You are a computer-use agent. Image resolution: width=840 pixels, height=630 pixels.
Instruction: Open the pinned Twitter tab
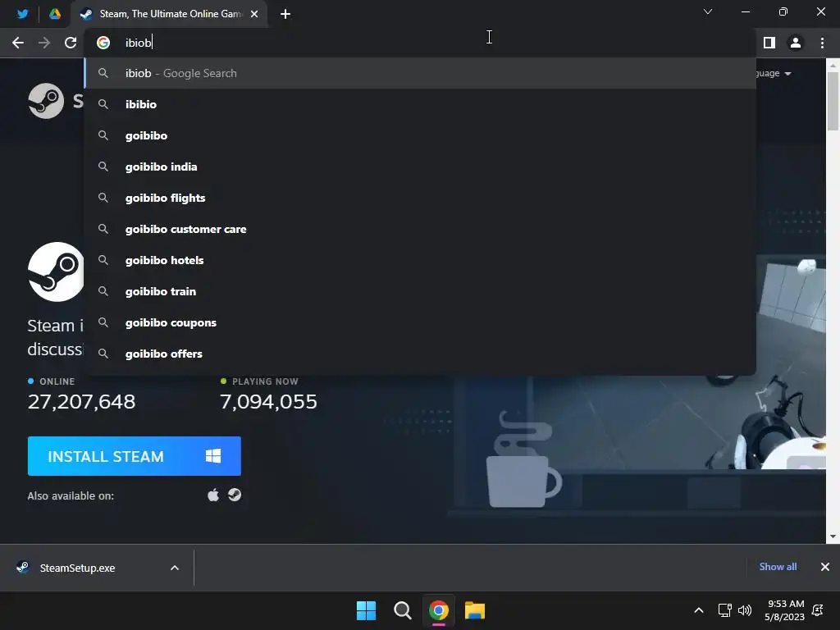tap(22, 14)
